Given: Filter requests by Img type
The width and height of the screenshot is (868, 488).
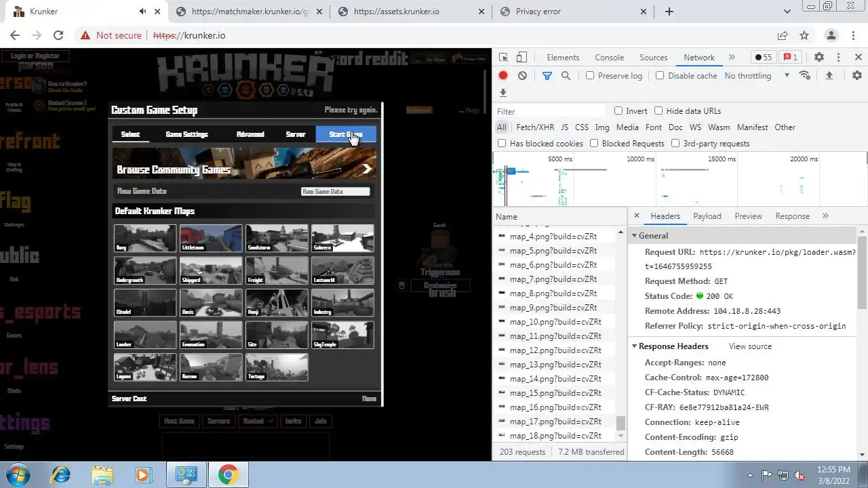Looking at the screenshot, I should (x=602, y=127).
